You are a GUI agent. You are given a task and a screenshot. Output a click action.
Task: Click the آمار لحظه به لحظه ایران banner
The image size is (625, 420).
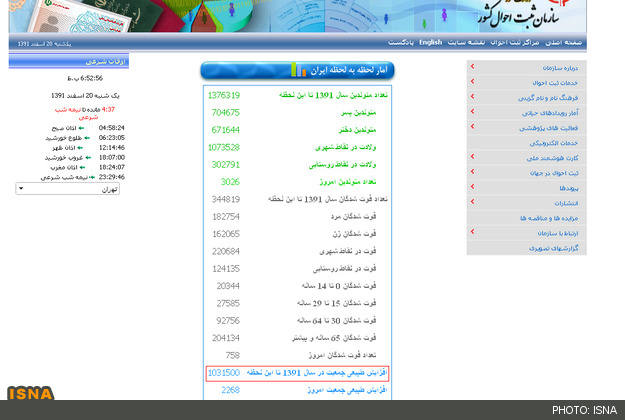297,70
